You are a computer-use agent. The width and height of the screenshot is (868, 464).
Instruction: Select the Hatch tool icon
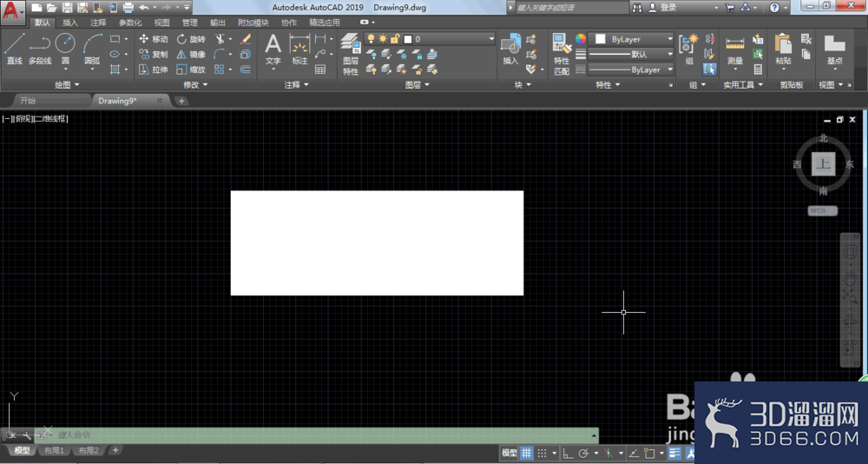[115, 70]
